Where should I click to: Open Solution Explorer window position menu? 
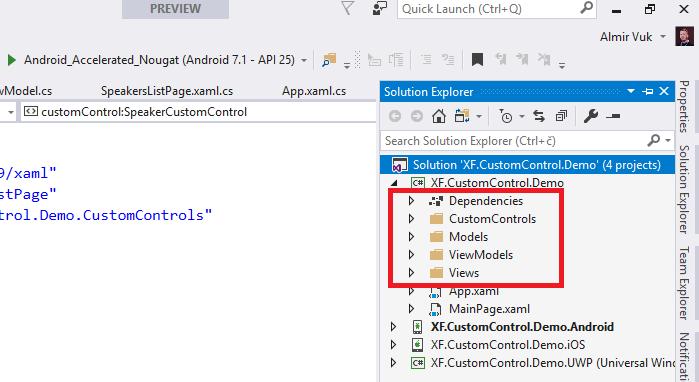[631, 91]
